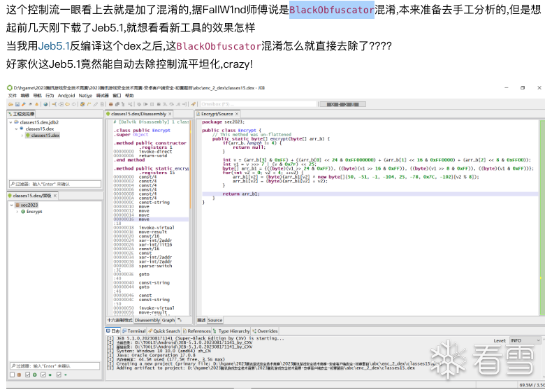Screen dimensions: 545x392
Task: Switch to the Encrypt/Source tab
Action: tap(217, 114)
